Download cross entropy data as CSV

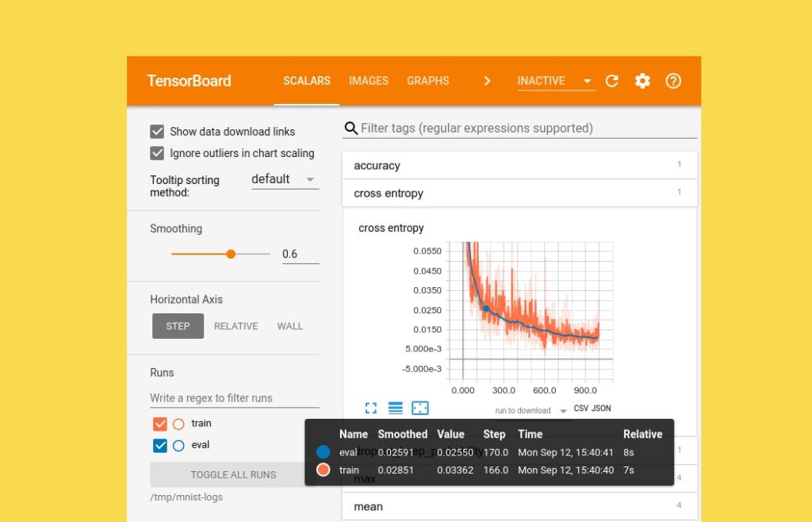pyautogui.click(x=580, y=409)
